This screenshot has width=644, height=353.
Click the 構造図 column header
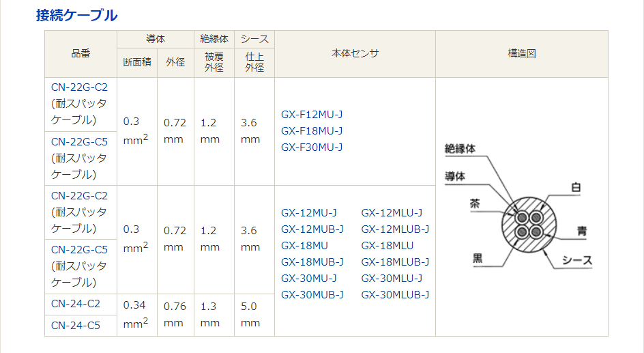coord(522,53)
